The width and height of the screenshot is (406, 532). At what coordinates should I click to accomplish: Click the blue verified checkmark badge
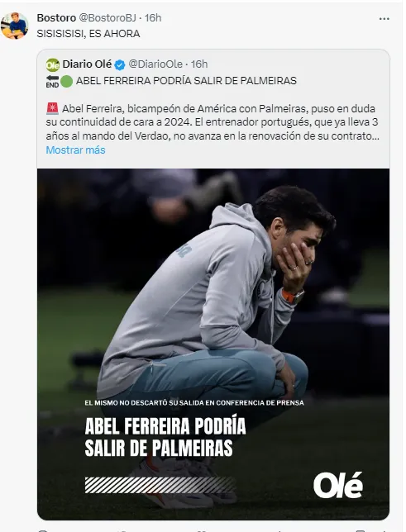[x=120, y=64]
